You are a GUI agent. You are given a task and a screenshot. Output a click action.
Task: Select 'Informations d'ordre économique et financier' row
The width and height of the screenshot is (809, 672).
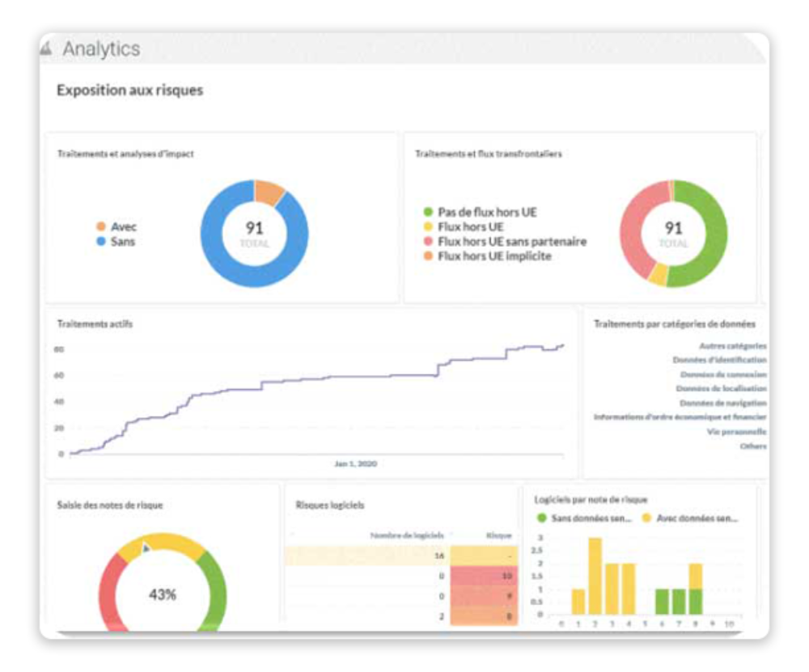coord(680,416)
